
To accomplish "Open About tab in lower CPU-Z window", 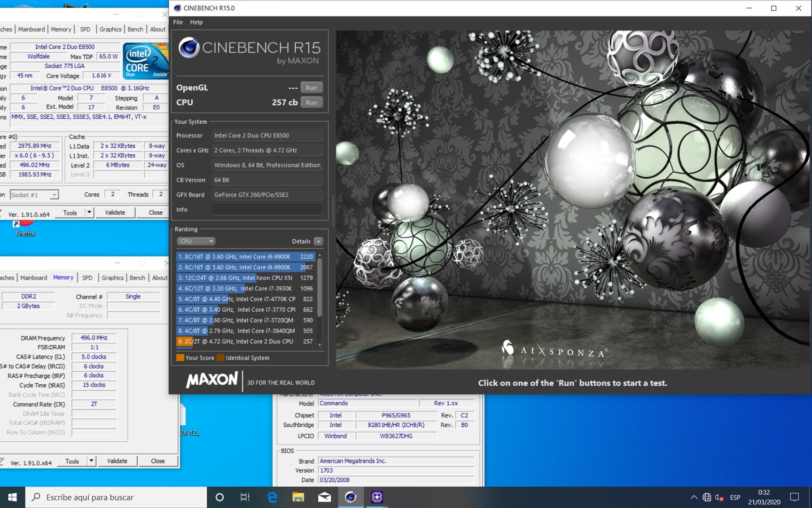I will (160, 278).
